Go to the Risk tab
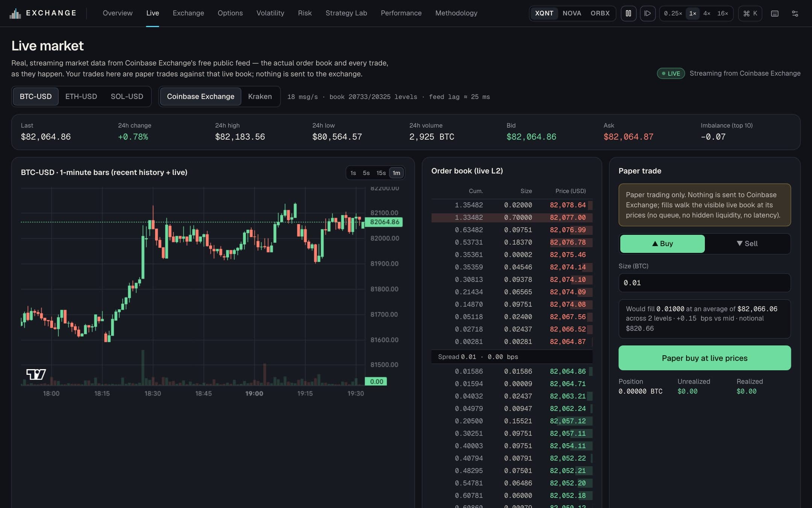This screenshot has height=508, width=812. click(305, 13)
